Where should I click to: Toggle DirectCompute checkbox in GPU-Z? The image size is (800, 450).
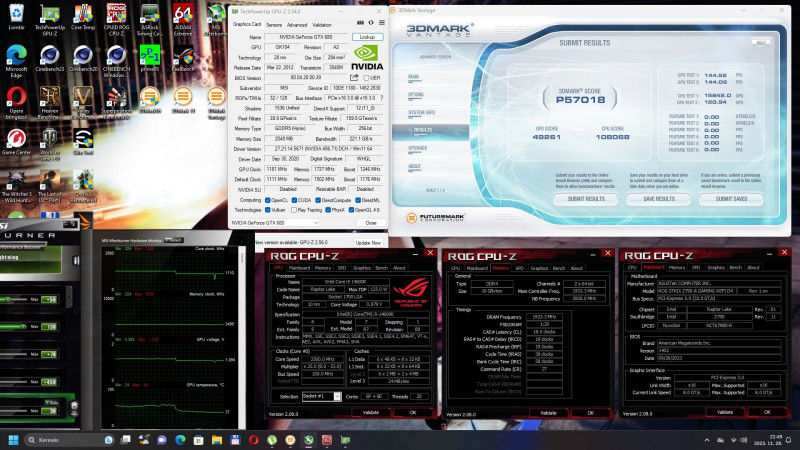[318, 200]
